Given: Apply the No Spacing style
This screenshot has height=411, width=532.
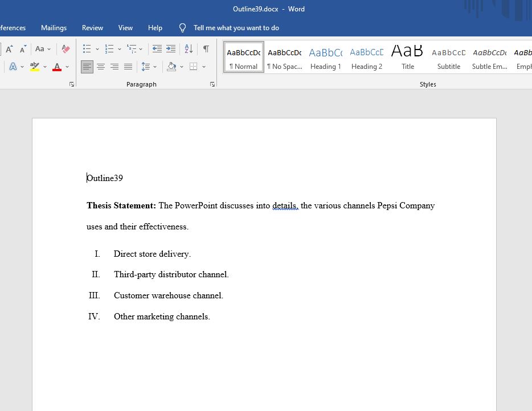Looking at the screenshot, I should [x=285, y=57].
